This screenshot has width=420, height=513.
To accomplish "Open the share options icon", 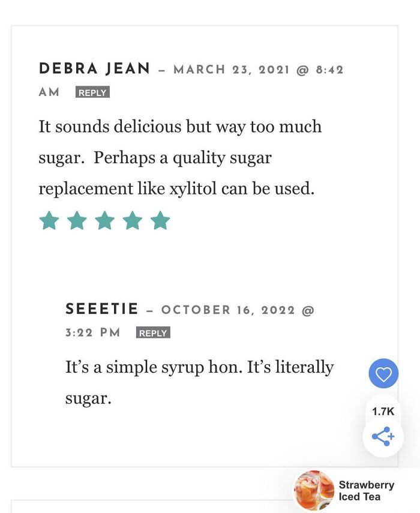I will pos(382,437).
